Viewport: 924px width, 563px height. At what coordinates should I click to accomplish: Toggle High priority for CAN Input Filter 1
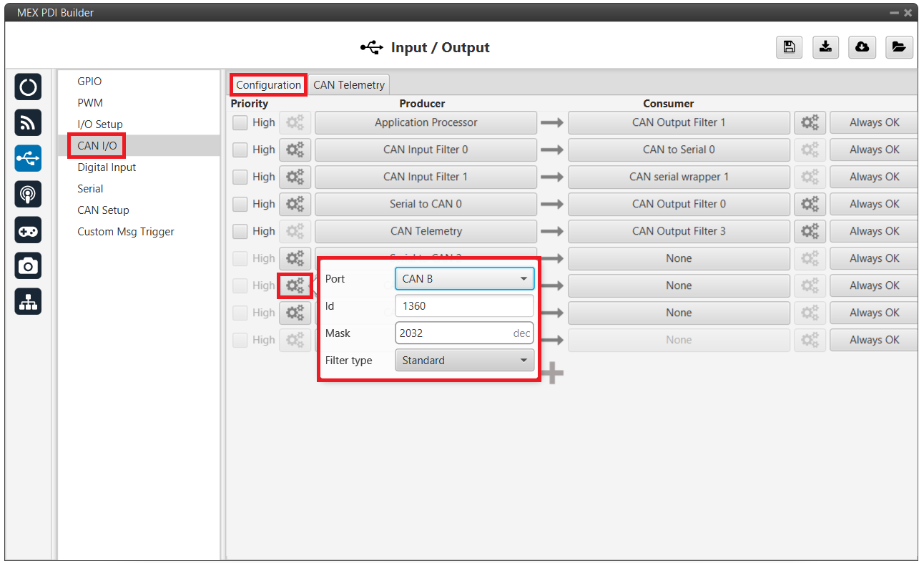tap(240, 177)
